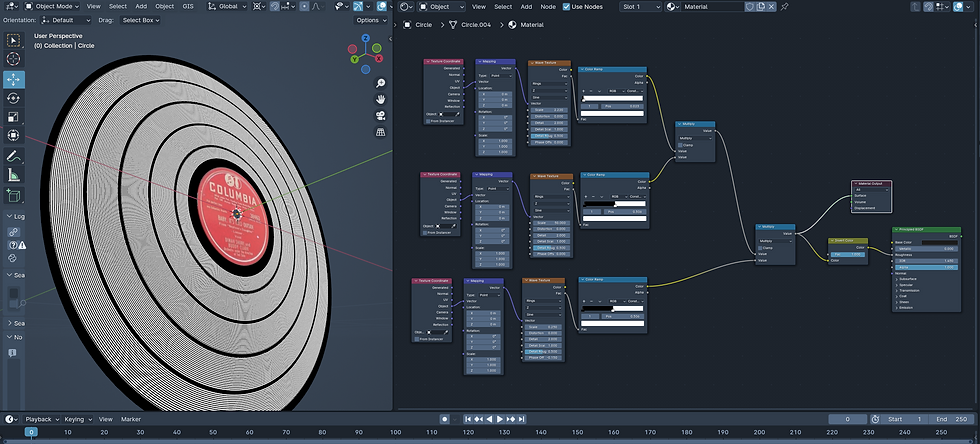The width and height of the screenshot is (980, 444).
Task: Jump to timeline start frame button
Action: point(467,419)
